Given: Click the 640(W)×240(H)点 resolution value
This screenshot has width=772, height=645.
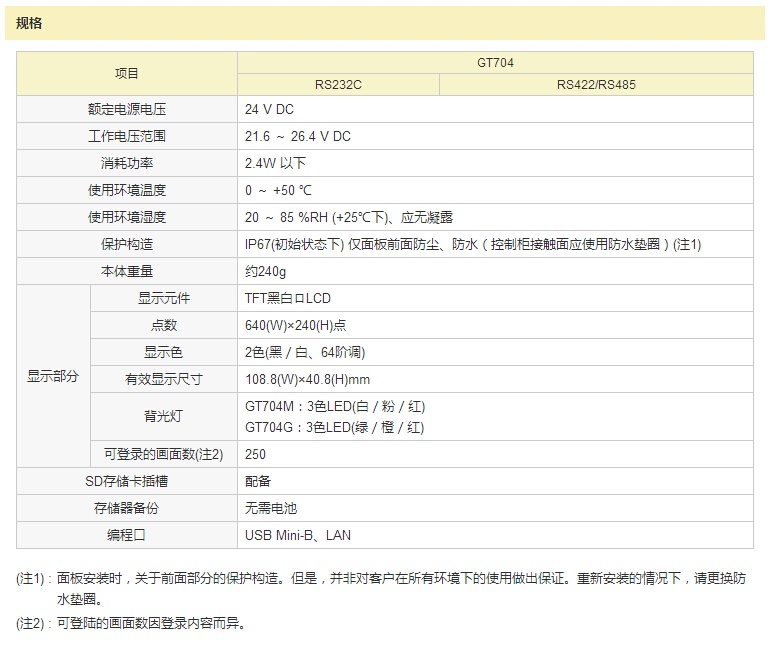Looking at the screenshot, I should 296,325.
